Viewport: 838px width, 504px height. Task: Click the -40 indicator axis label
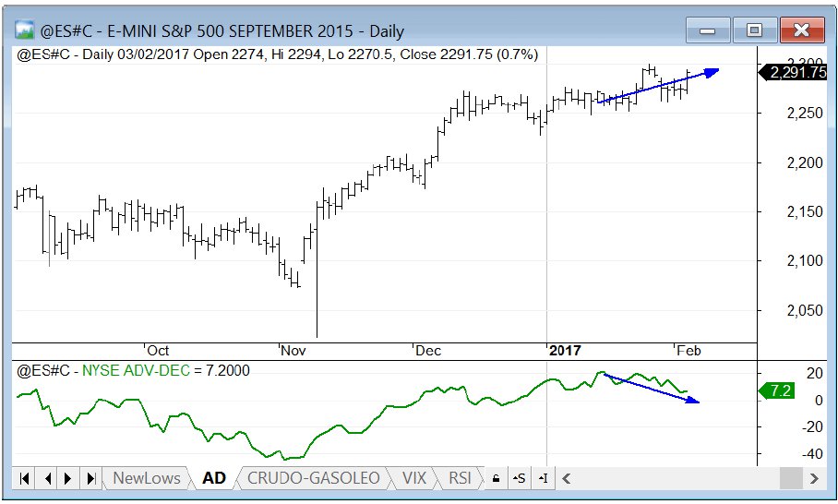coord(812,454)
